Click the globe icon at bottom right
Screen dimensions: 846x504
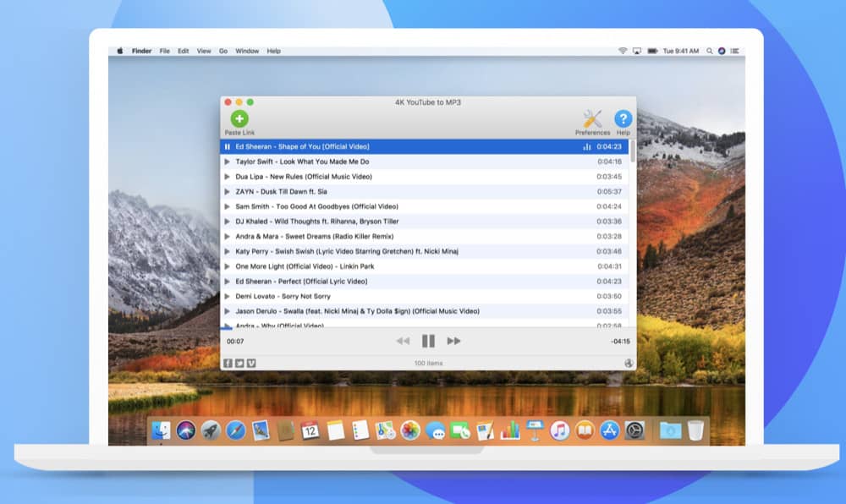[x=629, y=362]
